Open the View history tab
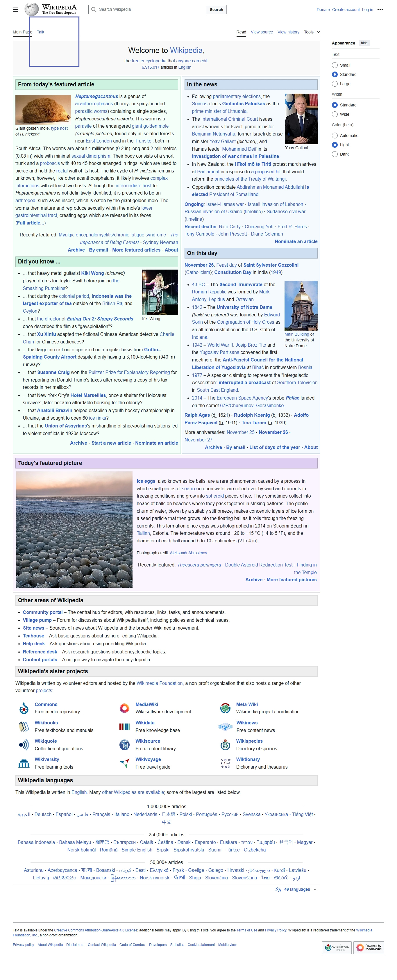 point(288,32)
